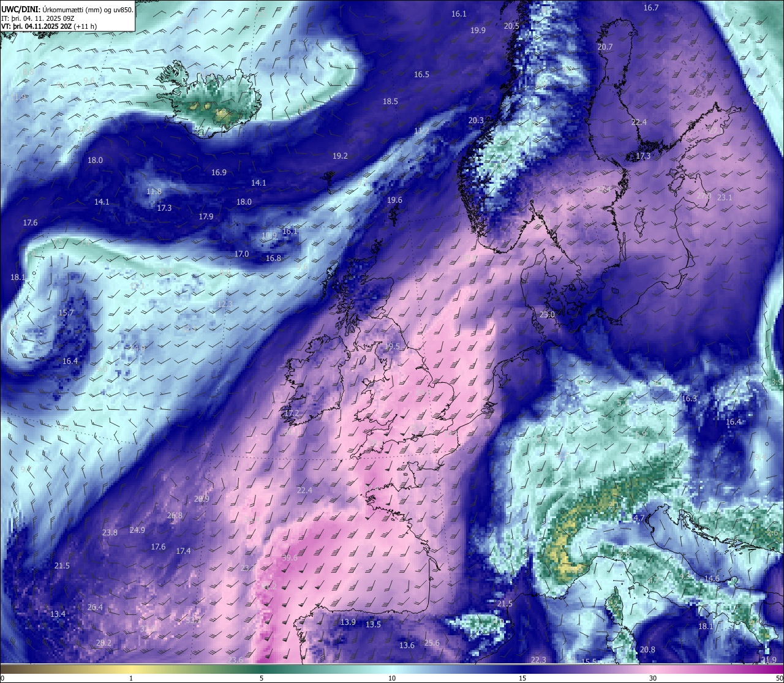This screenshot has width=784, height=683.
Task: Click the 17.4 value label
Action: click(183, 551)
